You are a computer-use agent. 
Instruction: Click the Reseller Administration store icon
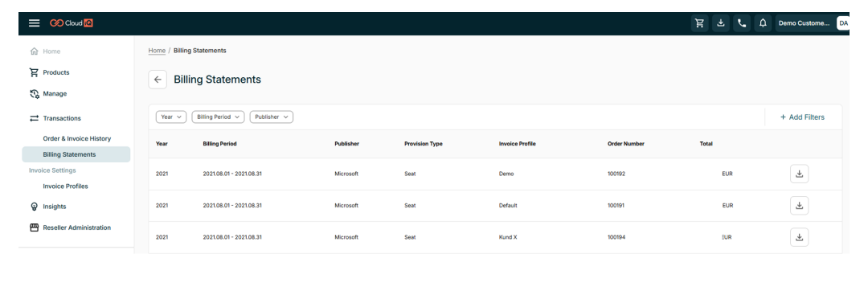34,227
